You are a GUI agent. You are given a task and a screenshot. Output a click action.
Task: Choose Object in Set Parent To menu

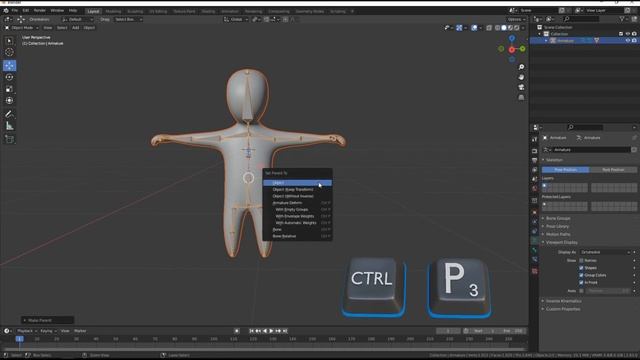(x=298, y=183)
